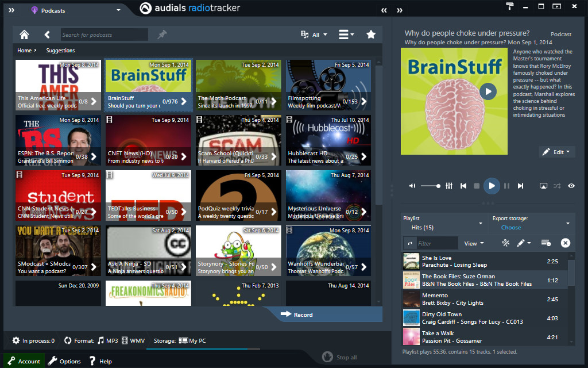Adjust the volume slider in player

tap(430, 186)
